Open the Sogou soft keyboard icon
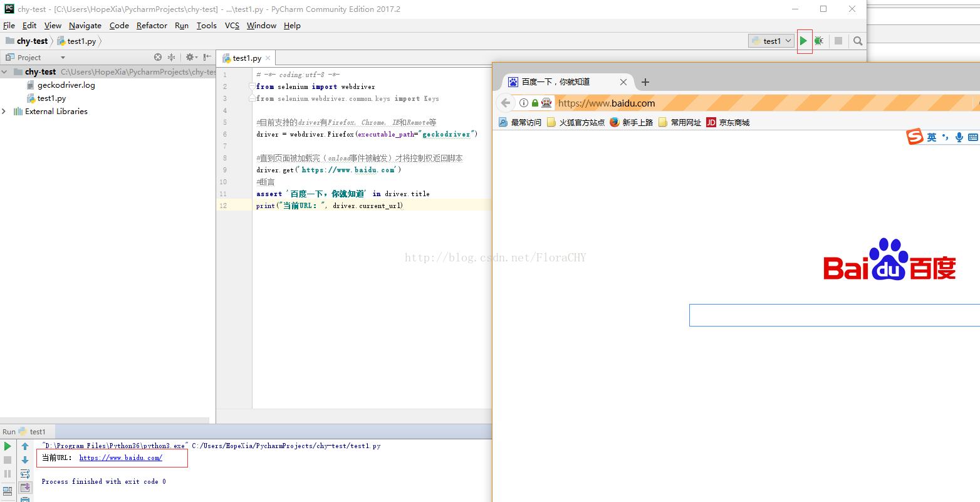Viewport: 980px width, 502px height. point(973,137)
